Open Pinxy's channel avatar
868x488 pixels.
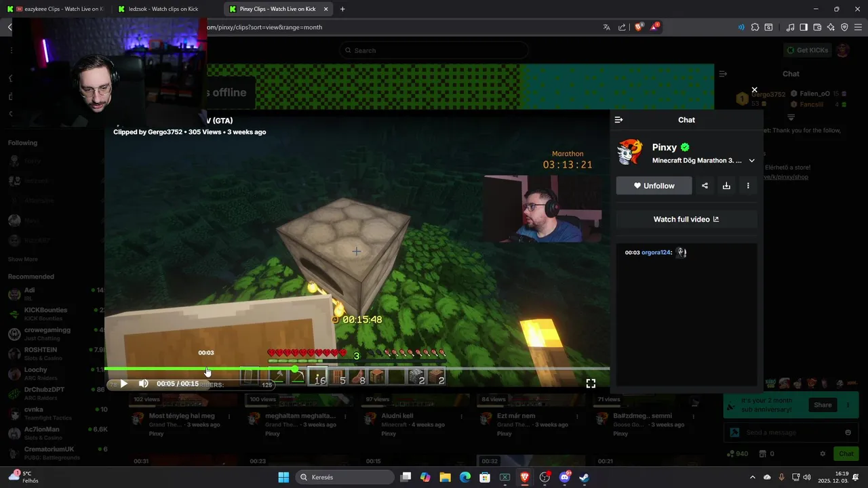click(x=630, y=152)
